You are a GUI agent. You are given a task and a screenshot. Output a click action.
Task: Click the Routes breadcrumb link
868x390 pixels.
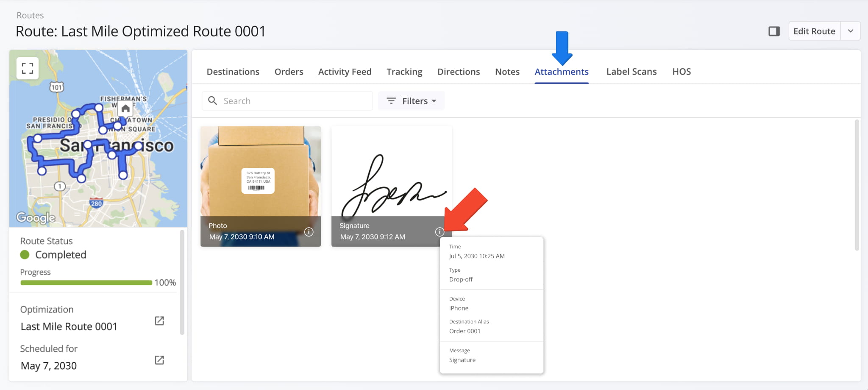coord(30,15)
